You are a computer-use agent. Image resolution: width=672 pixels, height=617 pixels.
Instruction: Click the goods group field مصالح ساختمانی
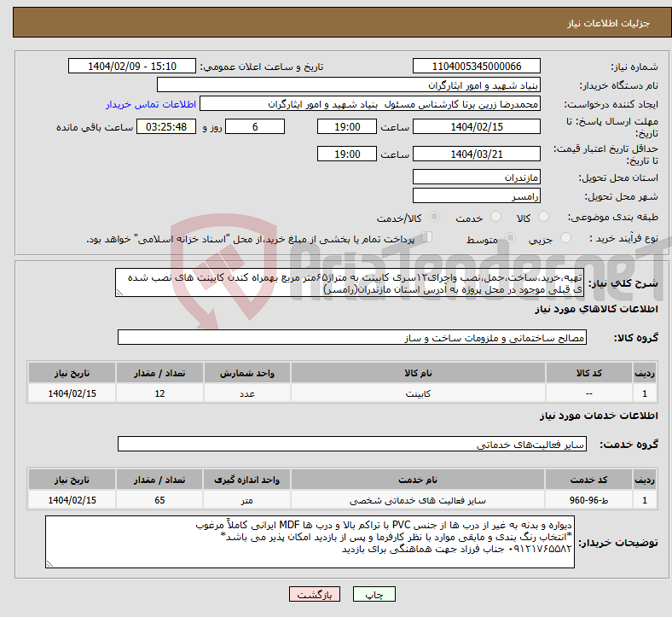point(352,337)
